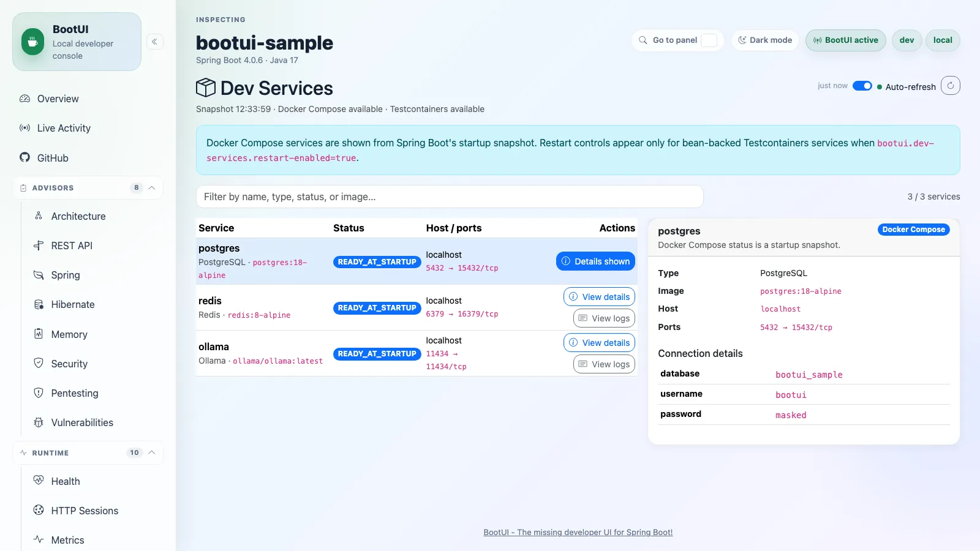Image resolution: width=980 pixels, height=551 pixels.
Task: Collapse the RUNTIME section chevron
Action: click(152, 452)
